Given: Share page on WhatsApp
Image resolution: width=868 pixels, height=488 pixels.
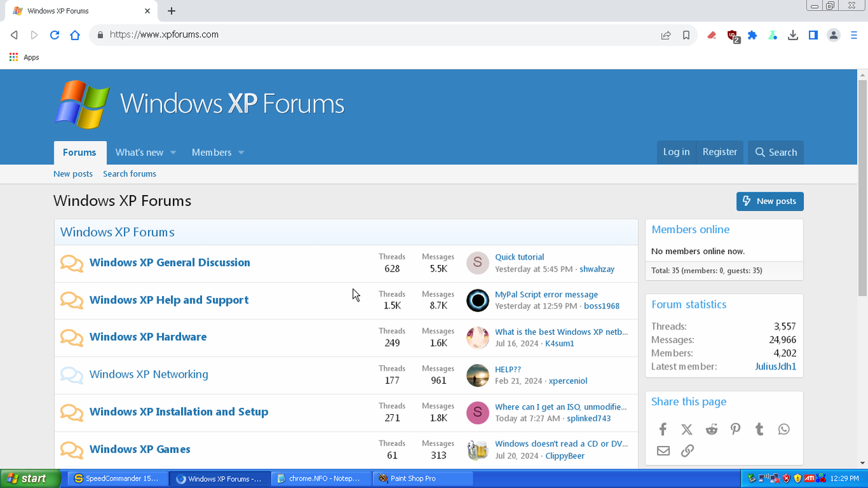Looking at the screenshot, I should click(x=784, y=429).
